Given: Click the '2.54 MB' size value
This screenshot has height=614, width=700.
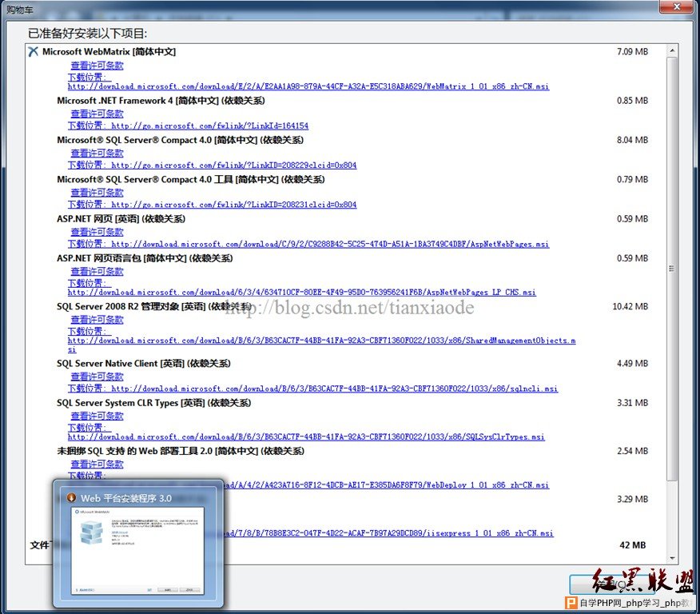Looking at the screenshot, I should point(632,451).
